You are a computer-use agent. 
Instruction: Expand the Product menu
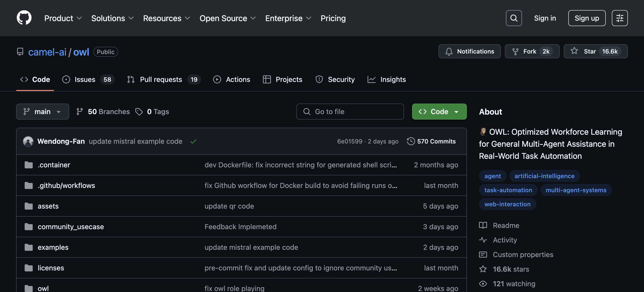pos(63,18)
